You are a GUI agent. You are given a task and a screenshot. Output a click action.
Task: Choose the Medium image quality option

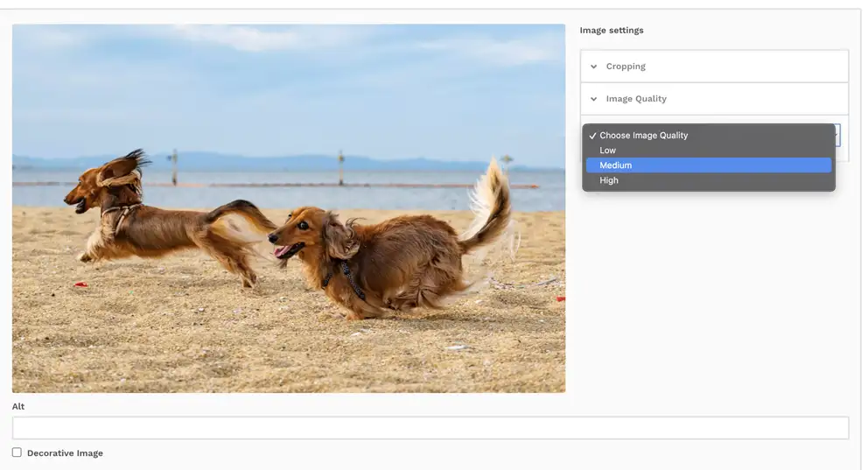tap(616, 165)
